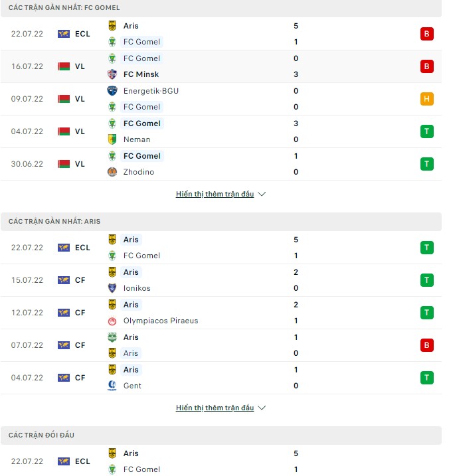The height and width of the screenshot is (476, 449).
Task: Show more matches link under FC Gomel section
Action: (x=215, y=195)
